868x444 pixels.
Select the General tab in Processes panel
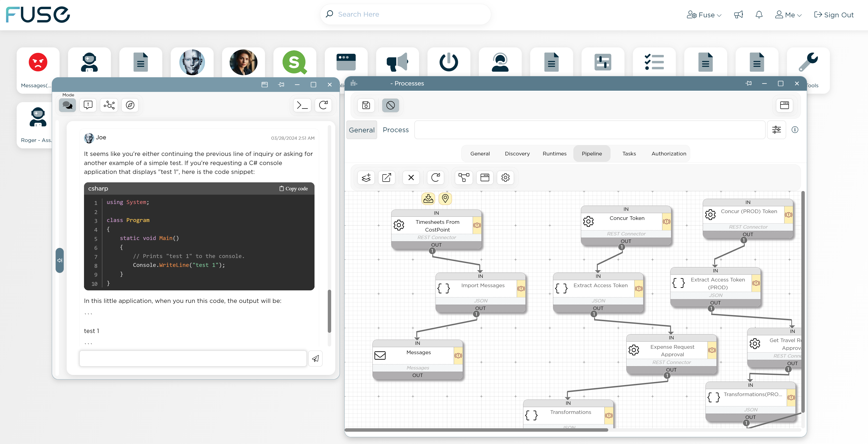[x=362, y=130]
